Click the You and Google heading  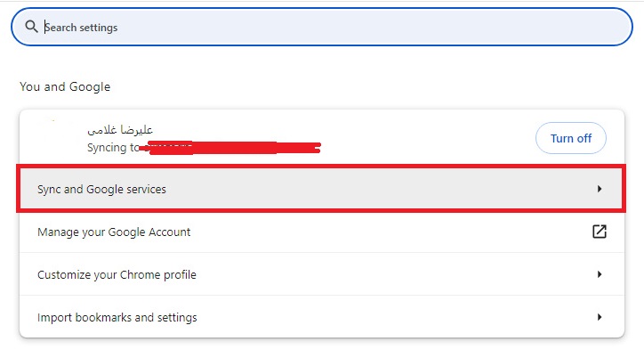[65, 86]
